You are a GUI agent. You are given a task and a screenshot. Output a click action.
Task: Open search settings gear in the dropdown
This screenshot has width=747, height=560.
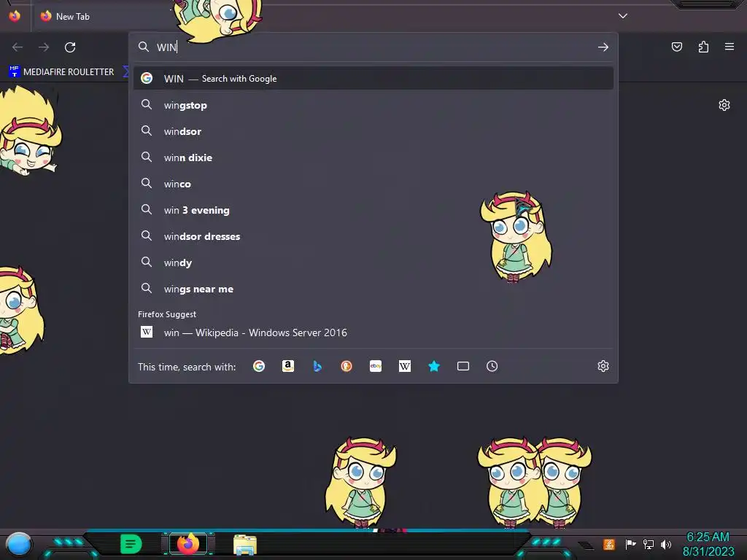click(x=603, y=366)
